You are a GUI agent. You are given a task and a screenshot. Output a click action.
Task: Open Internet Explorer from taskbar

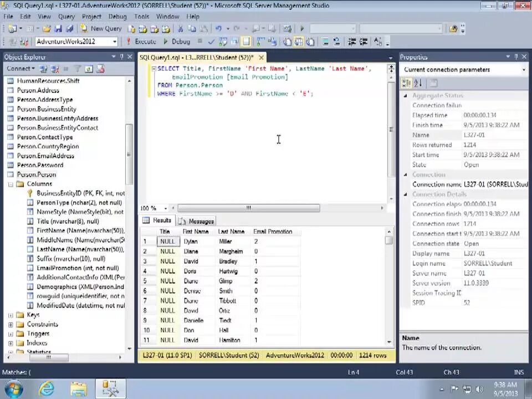(x=46, y=389)
